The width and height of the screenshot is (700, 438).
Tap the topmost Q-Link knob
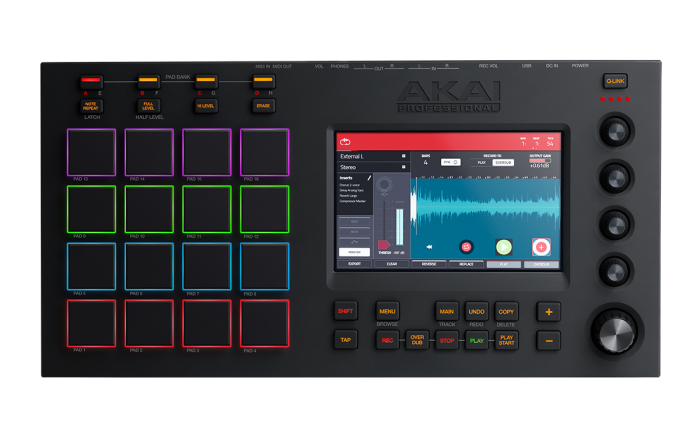[616, 131]
